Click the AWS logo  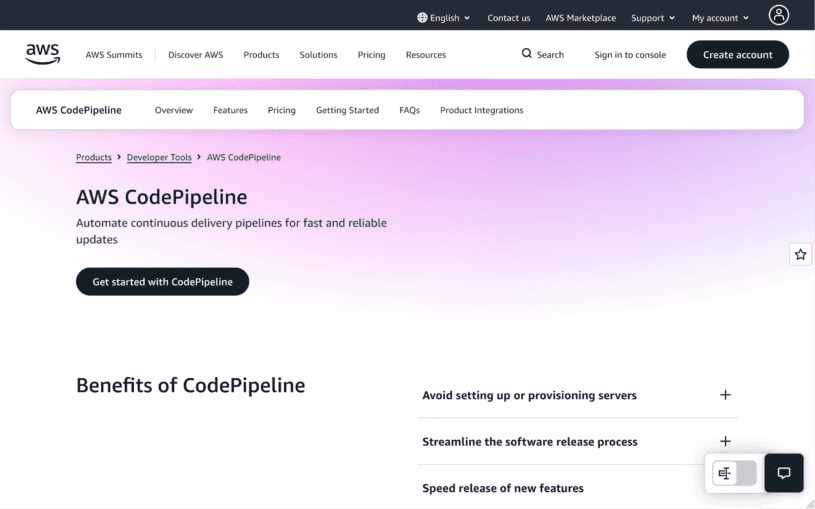pyautogui.click(x=43, y=54)
